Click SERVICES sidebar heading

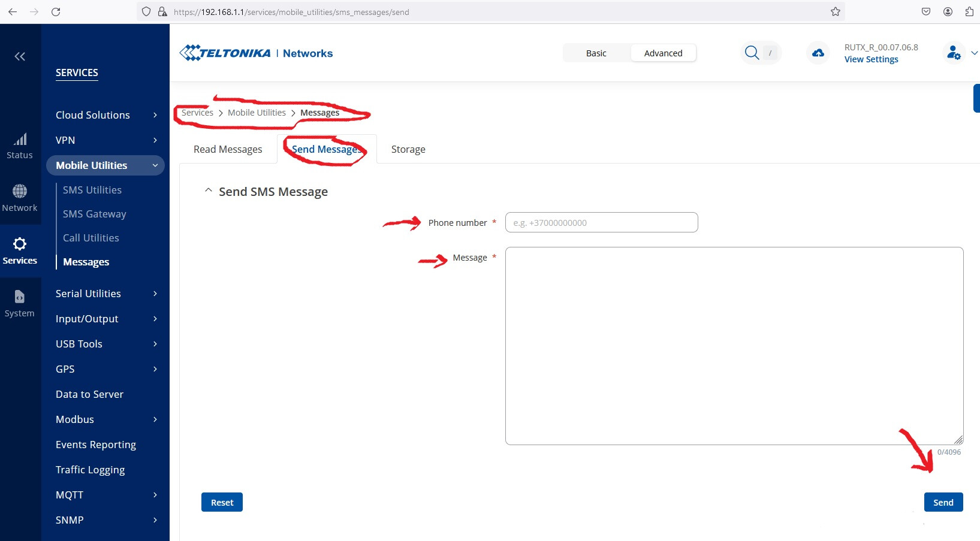77,72
